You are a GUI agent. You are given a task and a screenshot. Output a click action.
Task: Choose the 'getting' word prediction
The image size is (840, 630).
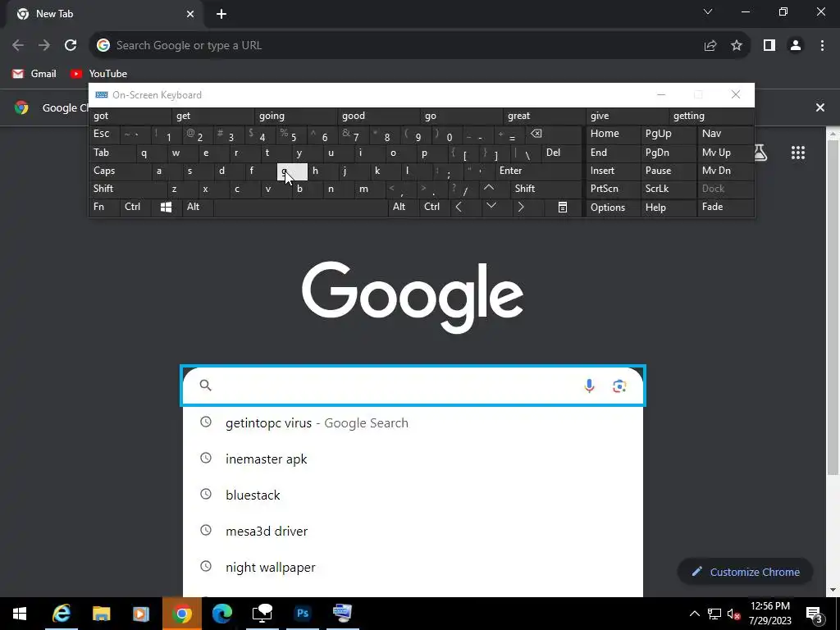pyautogui.click(x=711, y=116)
